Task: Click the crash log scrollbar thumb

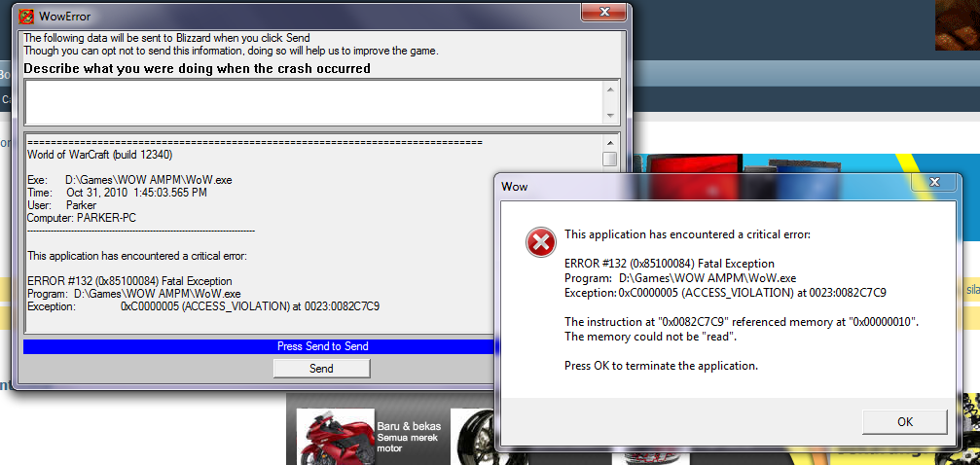Action: coord(610,159)
